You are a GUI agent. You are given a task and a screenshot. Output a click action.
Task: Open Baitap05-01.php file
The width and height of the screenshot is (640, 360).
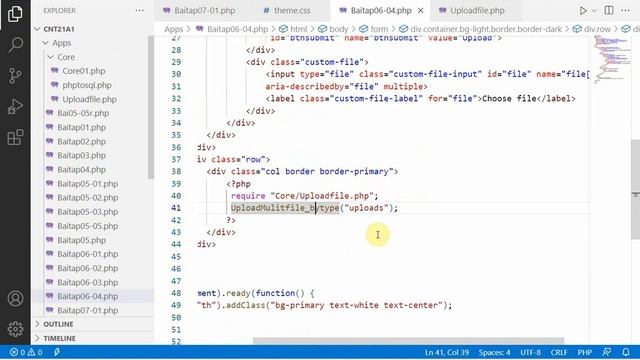(87, 184)
